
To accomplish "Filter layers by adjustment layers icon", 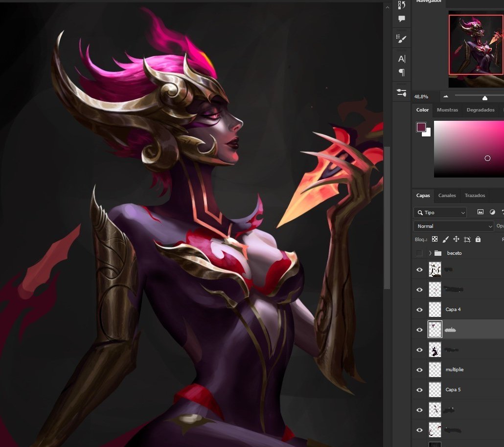I will [x=492, y=212].
